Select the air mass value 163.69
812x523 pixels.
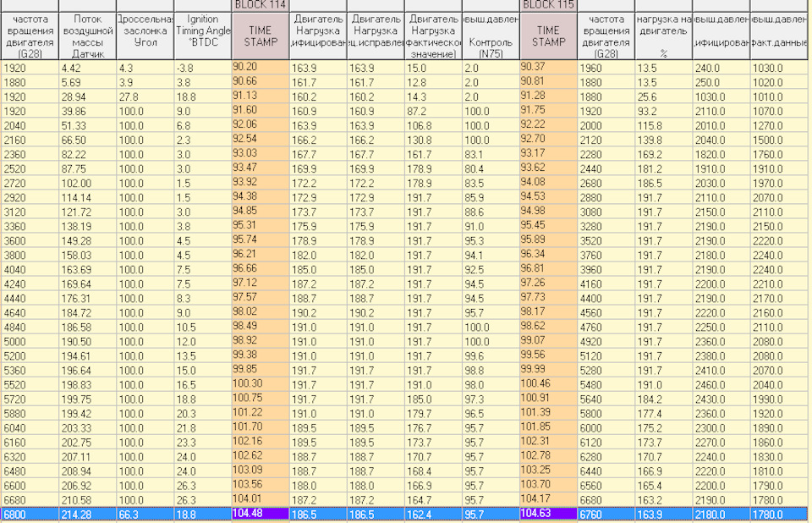click(x=87, y=270)
